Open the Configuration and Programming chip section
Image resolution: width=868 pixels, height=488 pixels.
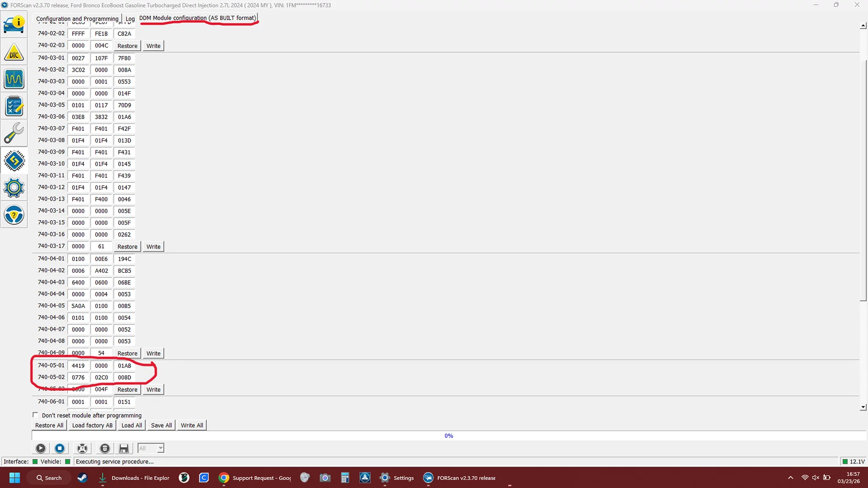coord(14,160)
